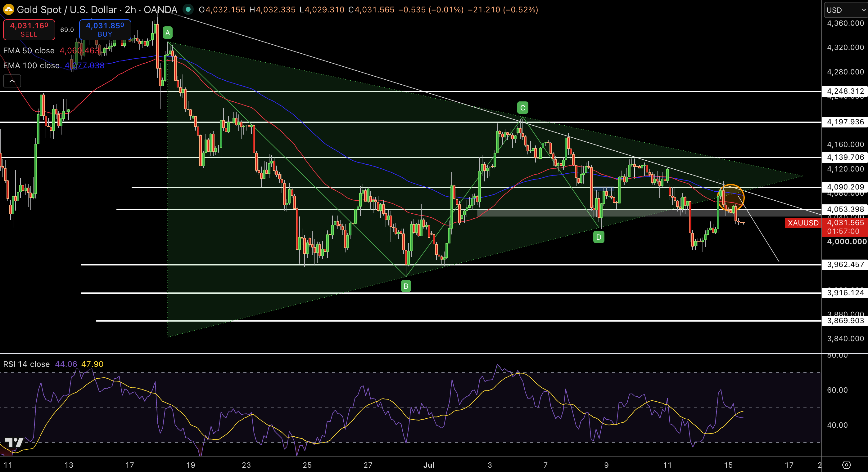Click the 3,869.903 horizontal line price label

click(845, 321)
